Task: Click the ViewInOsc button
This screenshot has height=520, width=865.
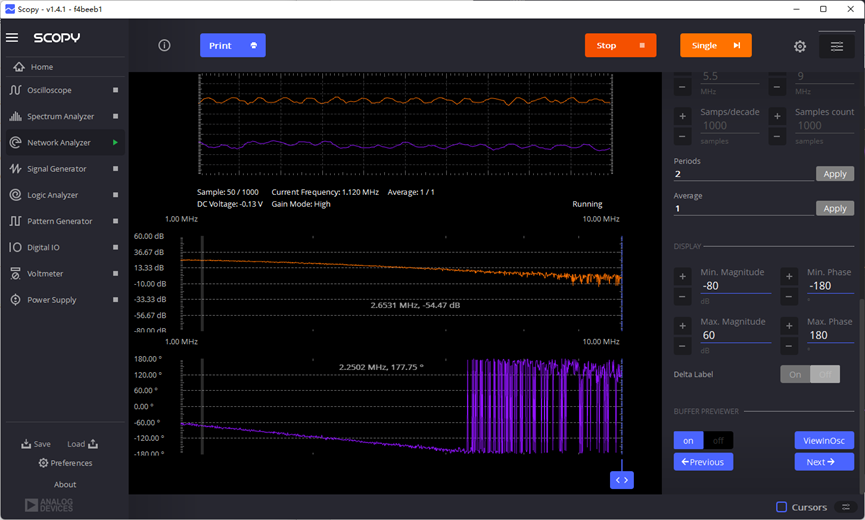Action: click(x=824, y=441)
